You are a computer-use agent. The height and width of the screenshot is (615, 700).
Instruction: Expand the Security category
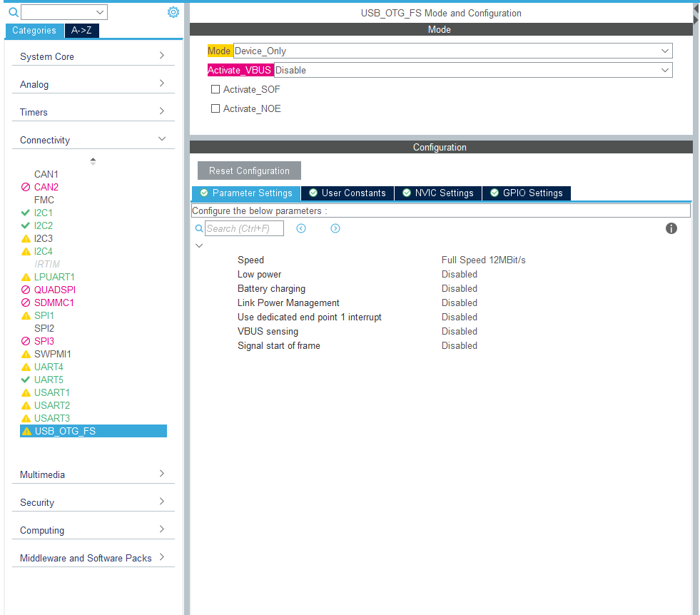coord(93,502)
